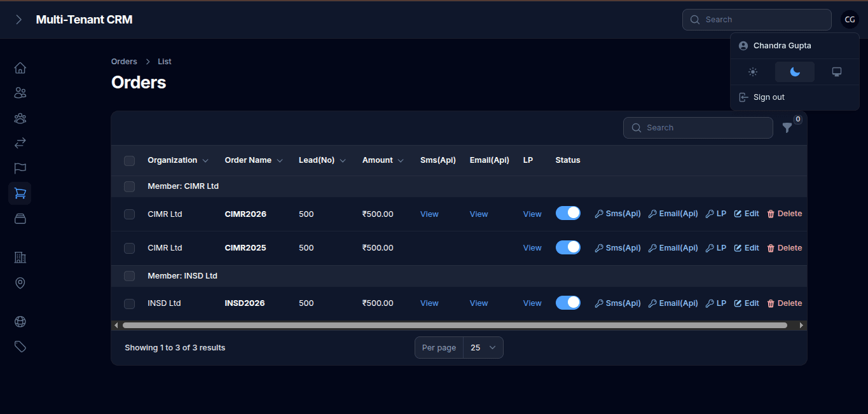
Task: Edit the INSD2026 order
Action: [747, 303]
